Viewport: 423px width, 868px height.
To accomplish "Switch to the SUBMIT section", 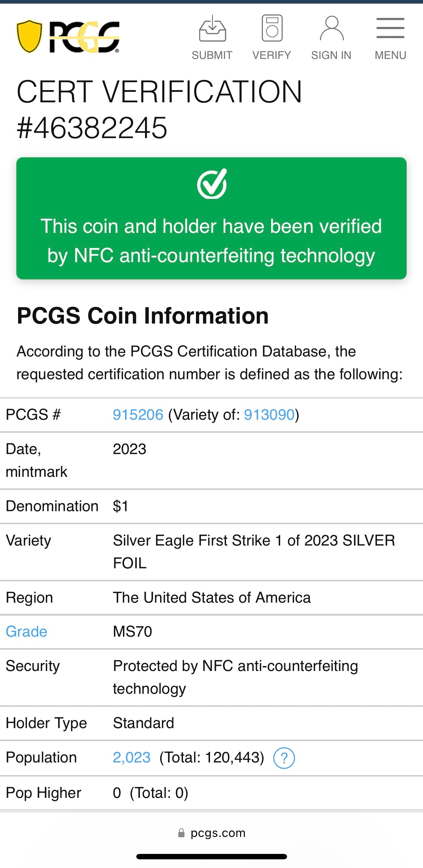I will tap(213, 55).
